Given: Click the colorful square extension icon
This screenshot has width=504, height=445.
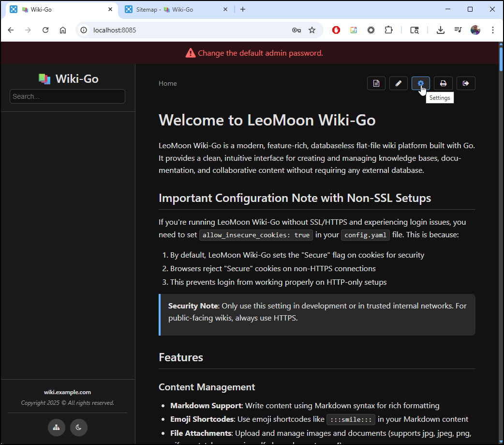Looking at the screenshot, I should (x=354, y=30).
